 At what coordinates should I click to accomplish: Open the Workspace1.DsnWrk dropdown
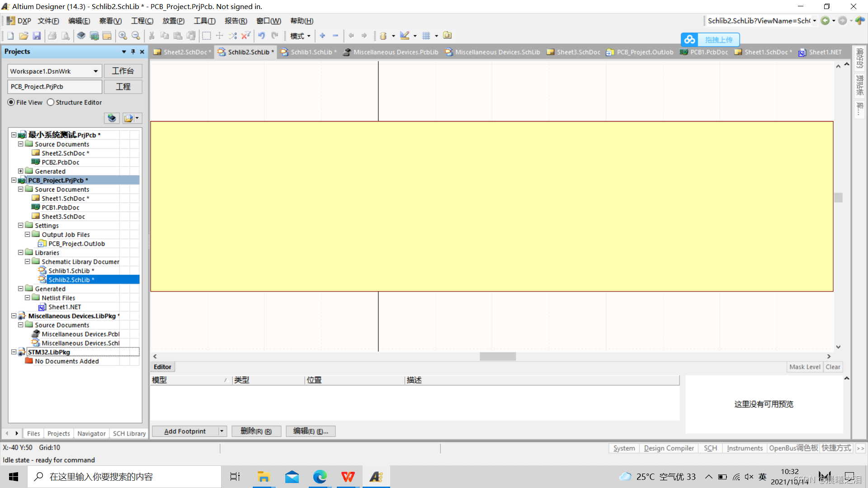click(x=95, y=71)
